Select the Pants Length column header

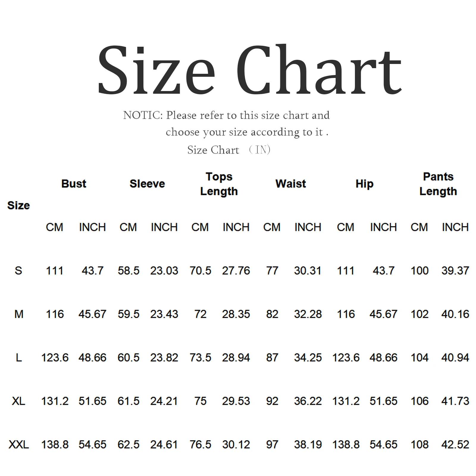click(x=438, y=184)
